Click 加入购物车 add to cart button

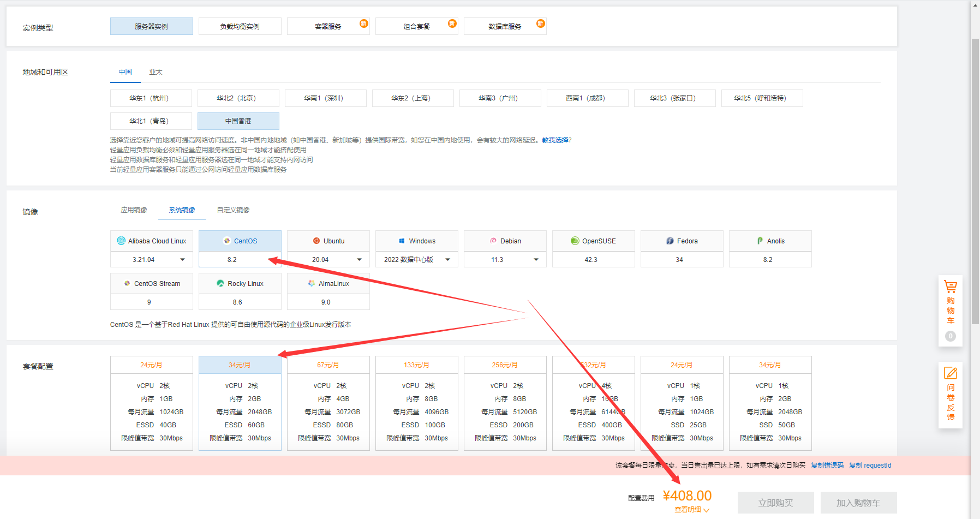[x=859, y=503]
